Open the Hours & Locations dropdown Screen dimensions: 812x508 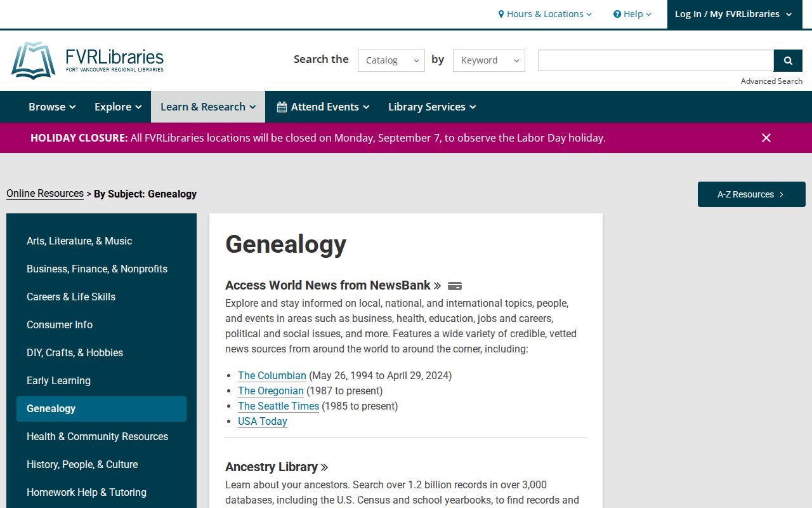point(545,14)
